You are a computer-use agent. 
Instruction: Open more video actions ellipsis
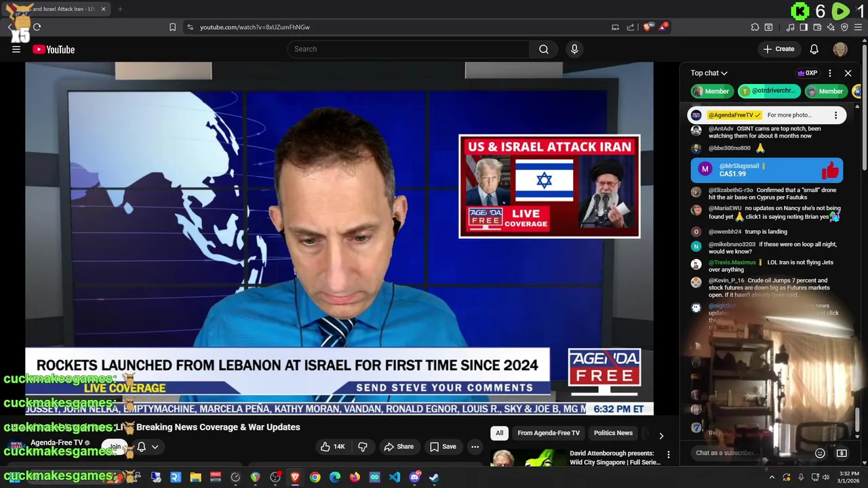[x=475, y=447]
